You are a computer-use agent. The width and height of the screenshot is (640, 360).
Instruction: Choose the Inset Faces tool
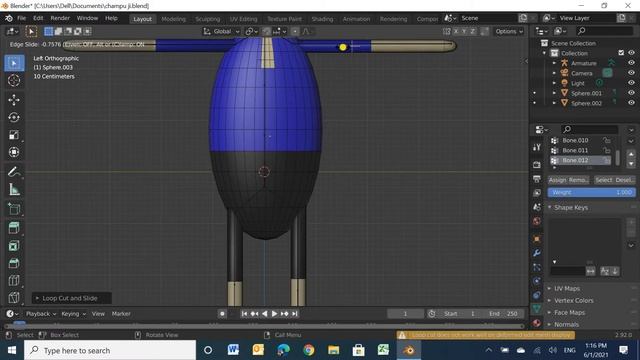(14, 246)
